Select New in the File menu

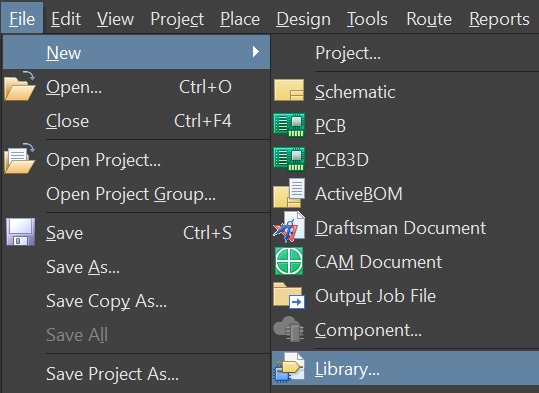[136, 52]
